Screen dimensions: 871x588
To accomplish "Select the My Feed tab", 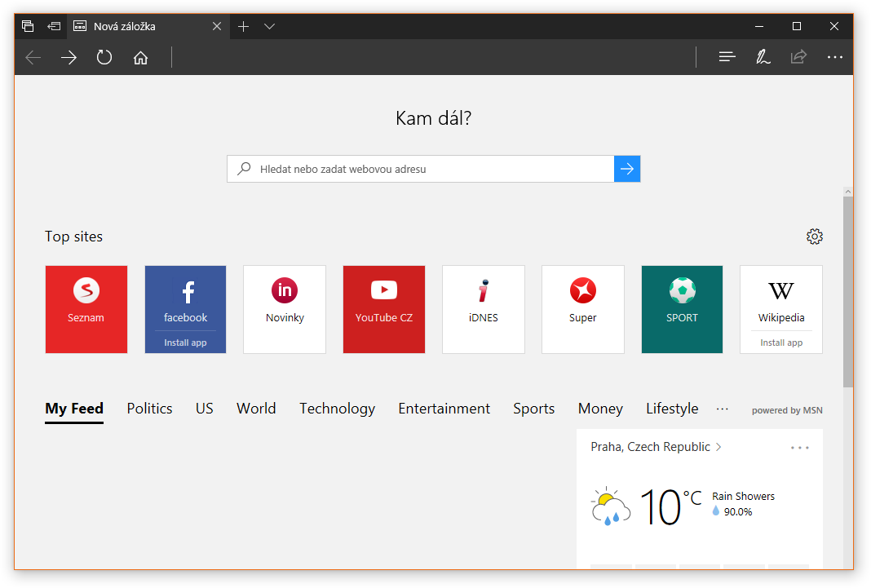I will [74, 409].
